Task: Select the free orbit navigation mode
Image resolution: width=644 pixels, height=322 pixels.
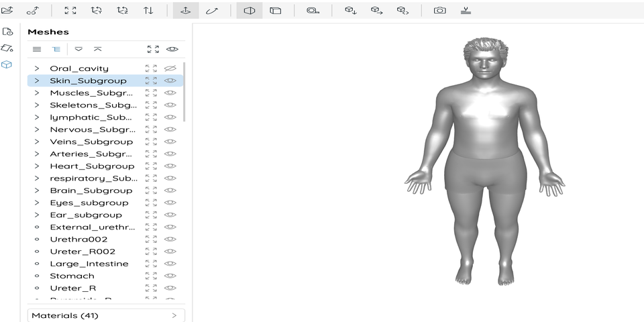Action: [212, 11]
